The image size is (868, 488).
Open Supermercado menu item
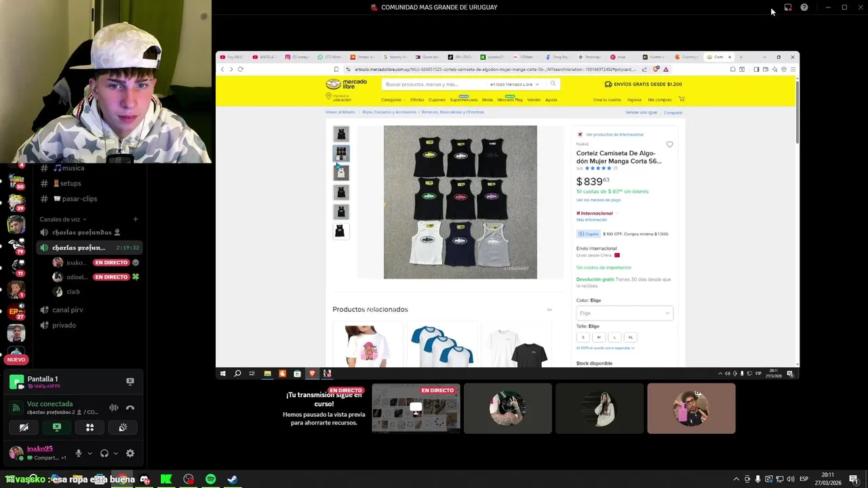(x=464, y=100)
